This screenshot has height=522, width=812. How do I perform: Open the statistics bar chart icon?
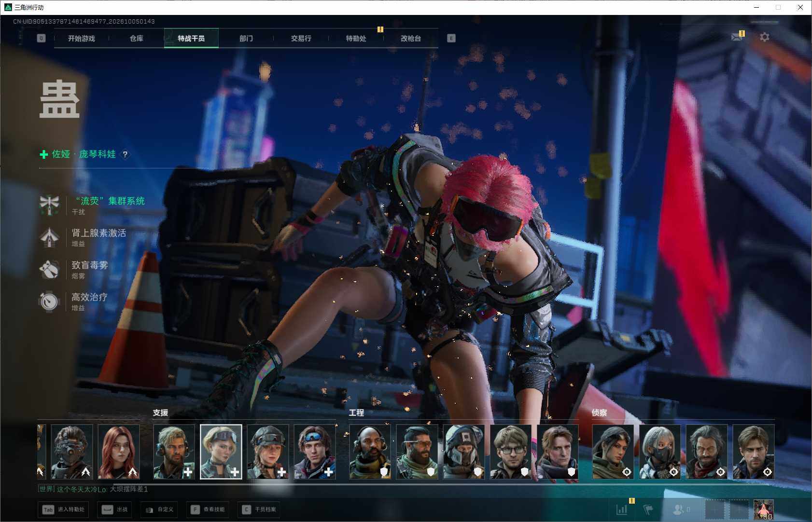tap(622, 509)
